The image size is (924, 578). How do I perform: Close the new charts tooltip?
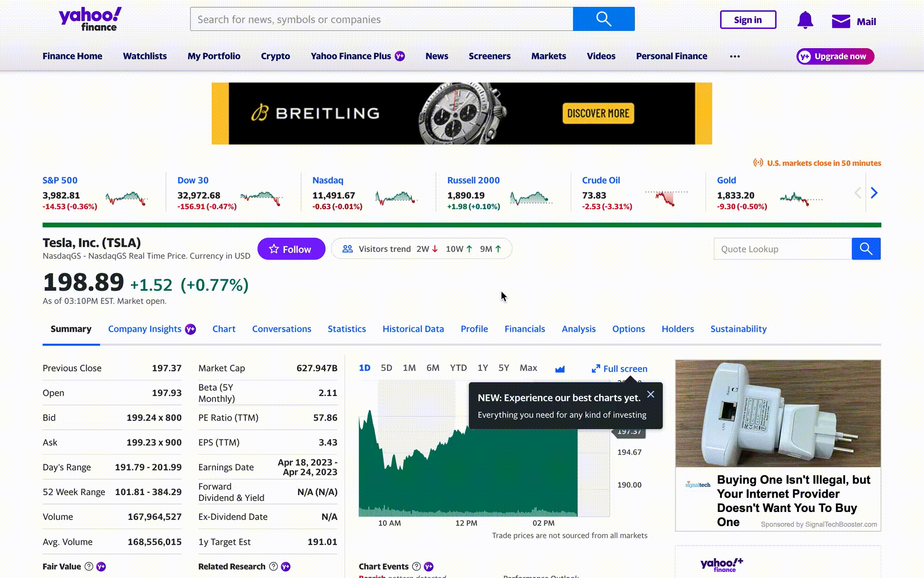651,394
